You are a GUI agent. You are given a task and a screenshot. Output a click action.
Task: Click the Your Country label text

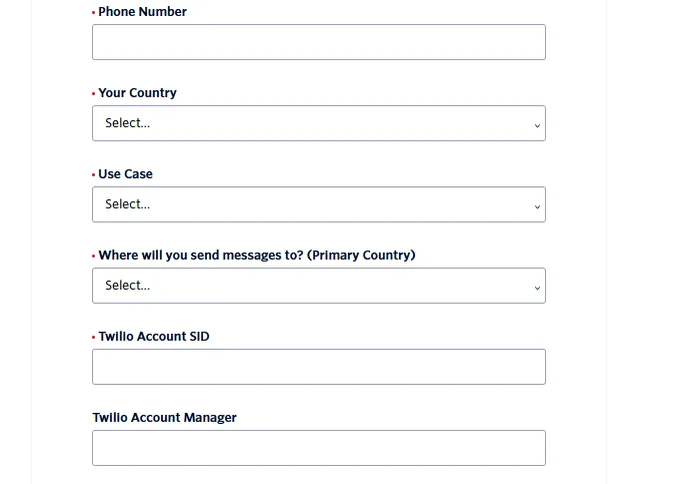click(137, 93)
